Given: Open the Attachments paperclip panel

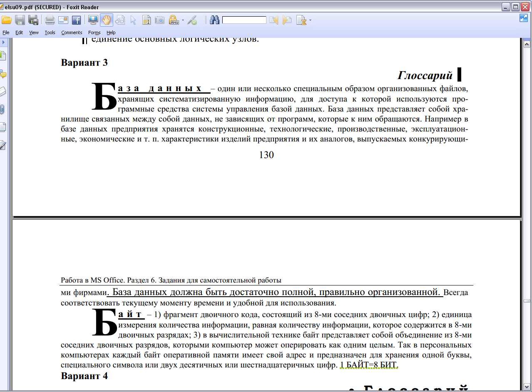Looking at the screenshot, I should 3,109.
